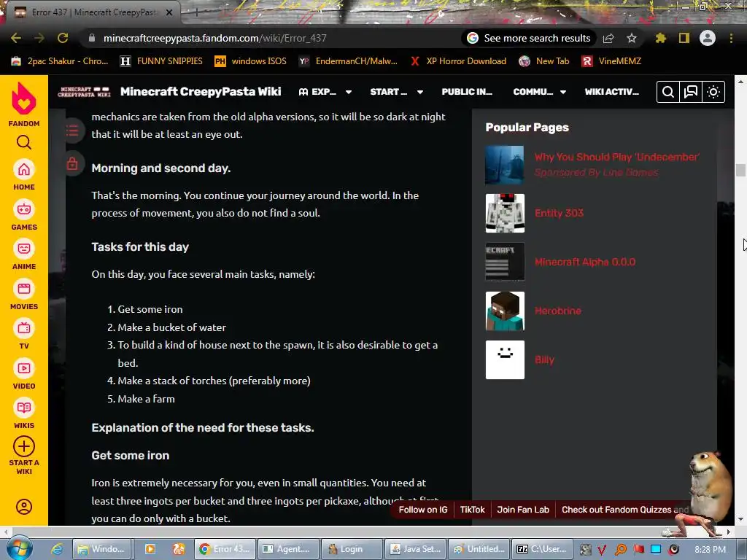Open the table of contents list icon
747x560 pixels.
click(72, 130)
